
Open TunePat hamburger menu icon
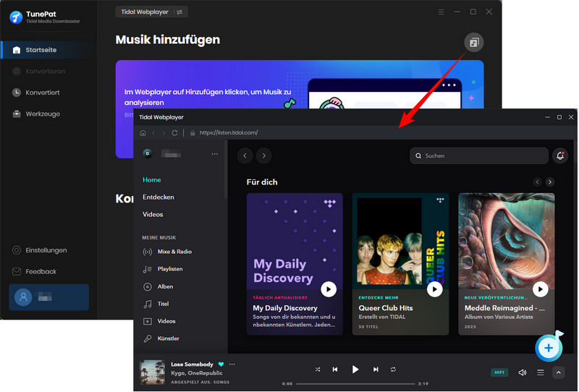[x=441, y=12]
